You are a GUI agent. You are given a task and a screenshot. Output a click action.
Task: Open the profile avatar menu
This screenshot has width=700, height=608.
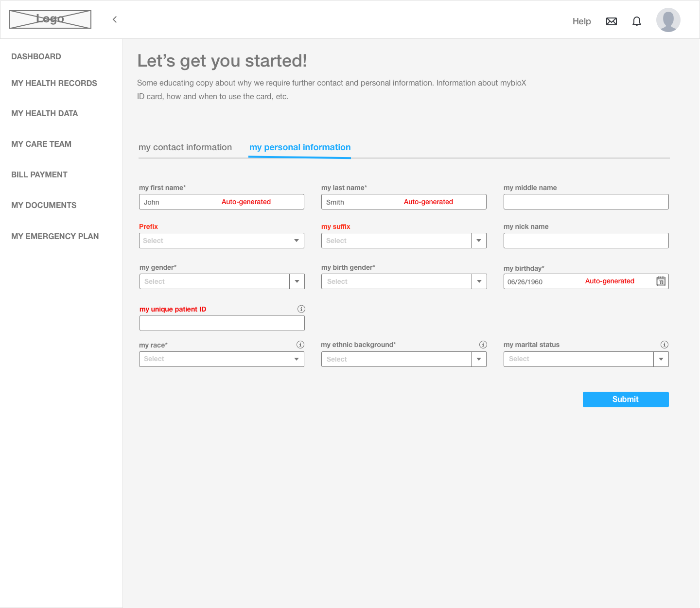(x=668, y=20)
